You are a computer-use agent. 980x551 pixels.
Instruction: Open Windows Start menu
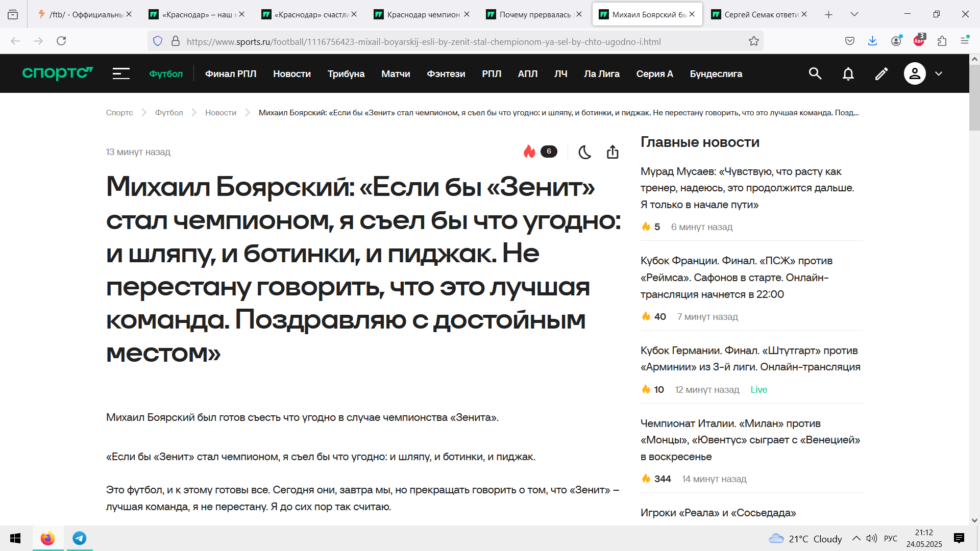click(15, 538)
